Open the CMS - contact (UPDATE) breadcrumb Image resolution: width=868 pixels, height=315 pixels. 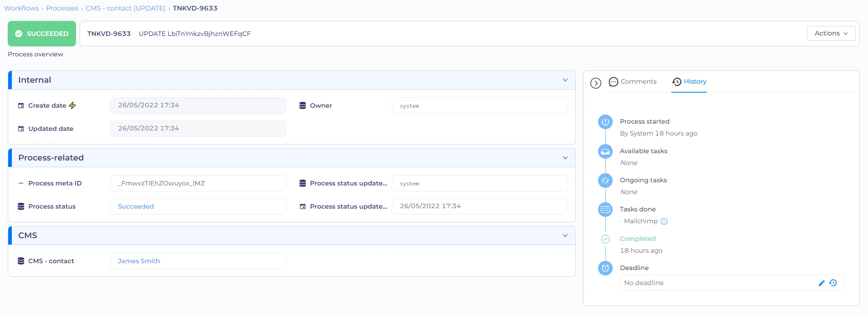click(x=126, y=8)
